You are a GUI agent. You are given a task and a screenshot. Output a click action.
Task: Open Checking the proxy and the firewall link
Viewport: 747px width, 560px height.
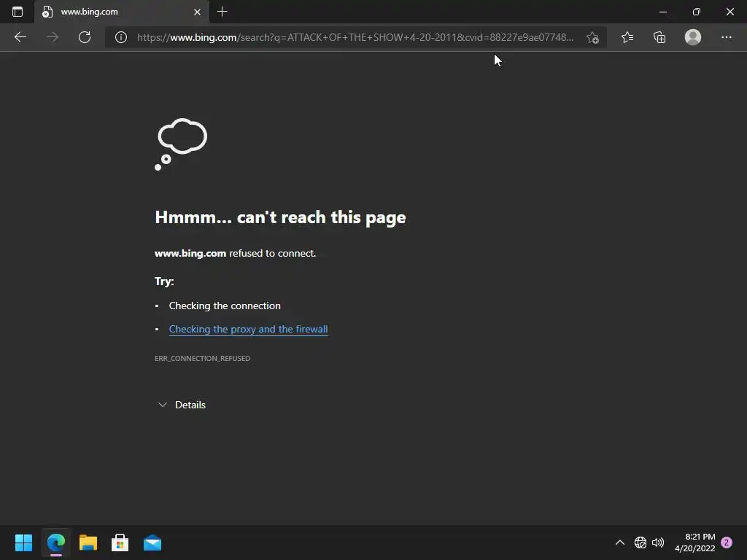click(248, 329)
